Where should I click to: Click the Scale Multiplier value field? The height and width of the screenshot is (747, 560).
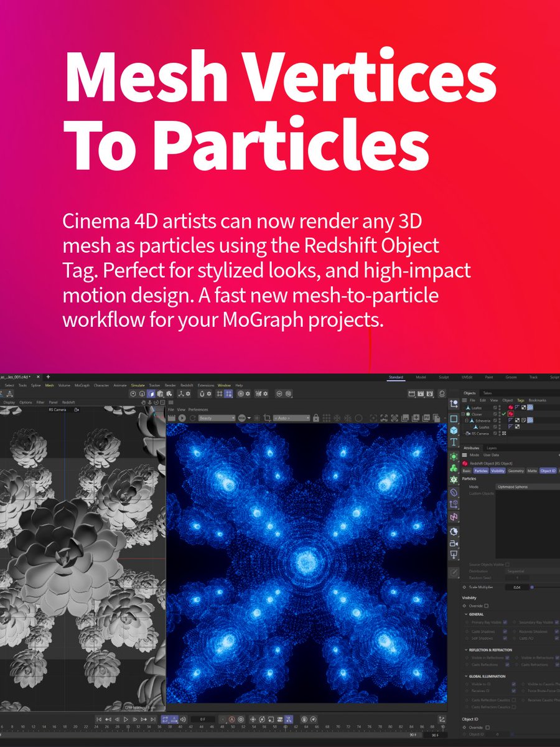pos(517,587)
